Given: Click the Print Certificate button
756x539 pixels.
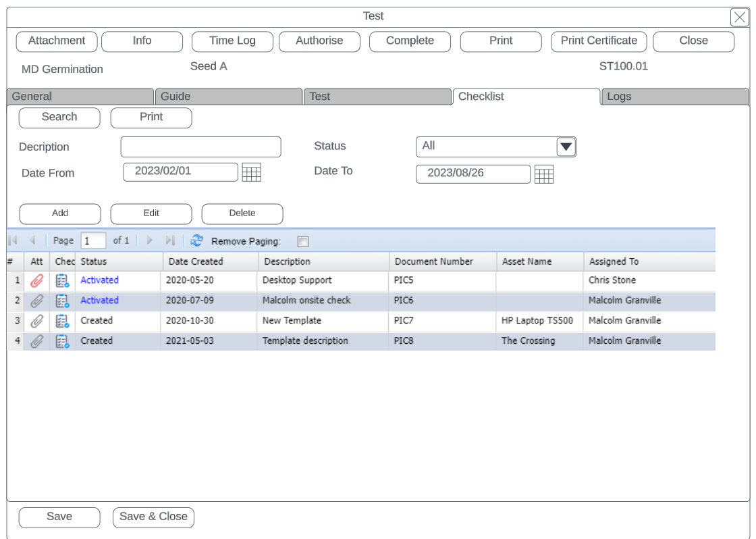Looking at the screenshot, I should [x=599, y=41].
